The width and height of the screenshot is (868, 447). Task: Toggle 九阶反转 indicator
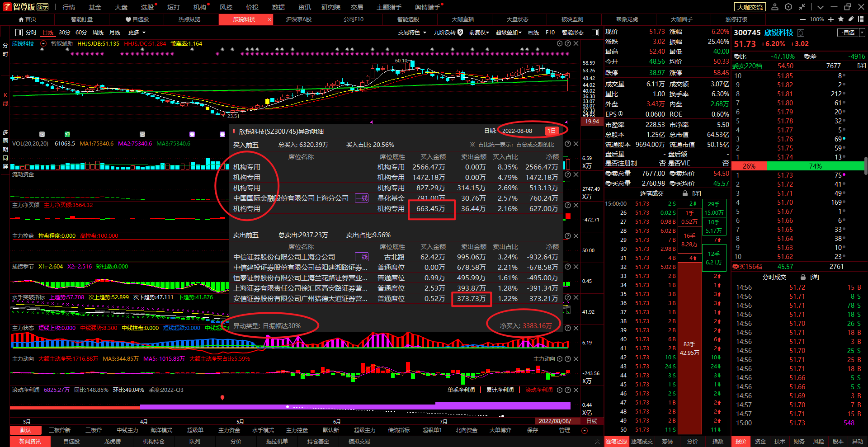tap(448, 33)
